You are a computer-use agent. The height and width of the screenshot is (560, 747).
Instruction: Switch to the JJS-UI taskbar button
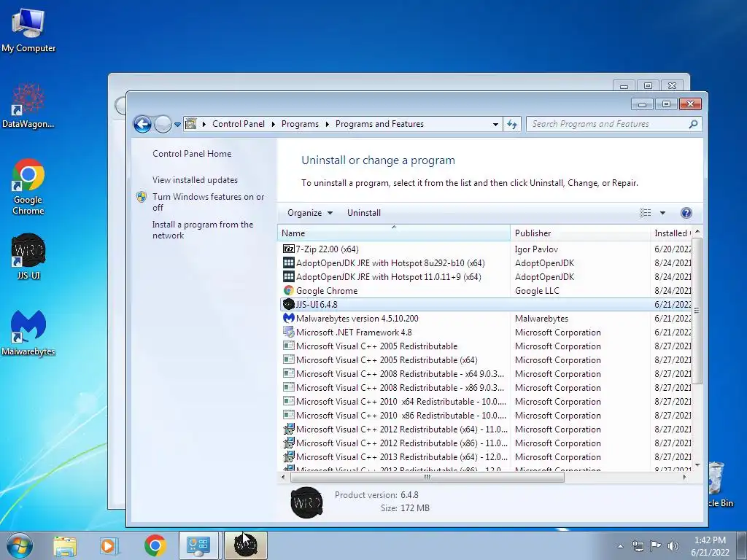tap(245, 545)
